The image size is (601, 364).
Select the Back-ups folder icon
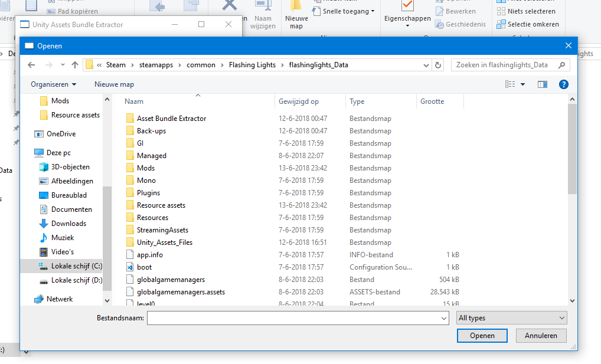pos(130,130)
